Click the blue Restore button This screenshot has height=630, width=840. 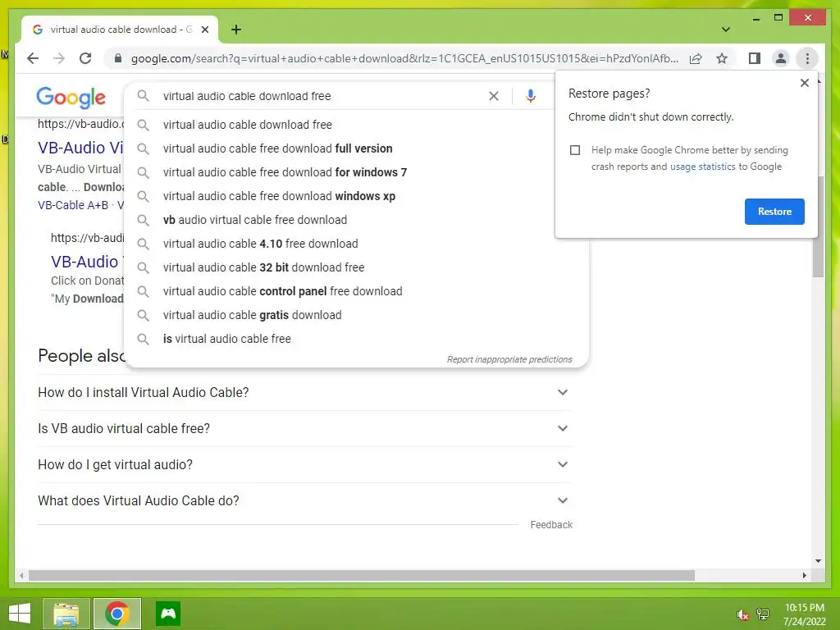click(x=774, y=212)
